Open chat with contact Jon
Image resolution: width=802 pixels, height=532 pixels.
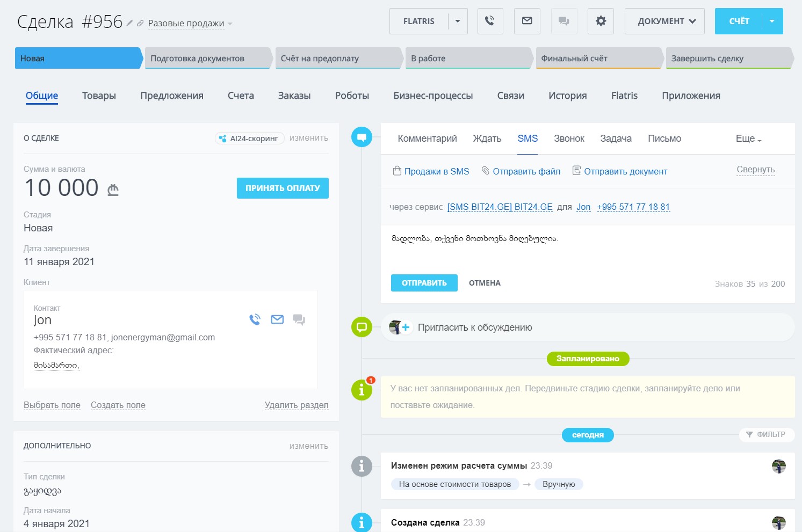tap(299, 320)
